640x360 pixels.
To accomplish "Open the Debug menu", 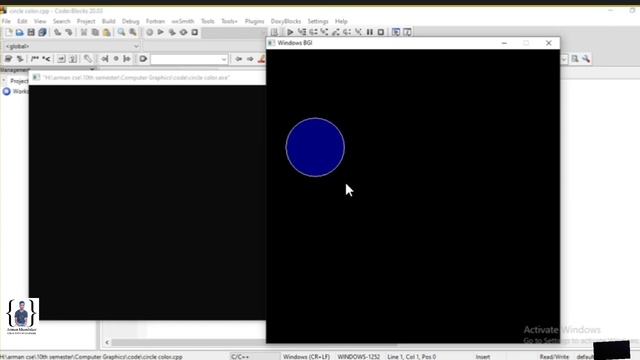I will tap(131, 21).
